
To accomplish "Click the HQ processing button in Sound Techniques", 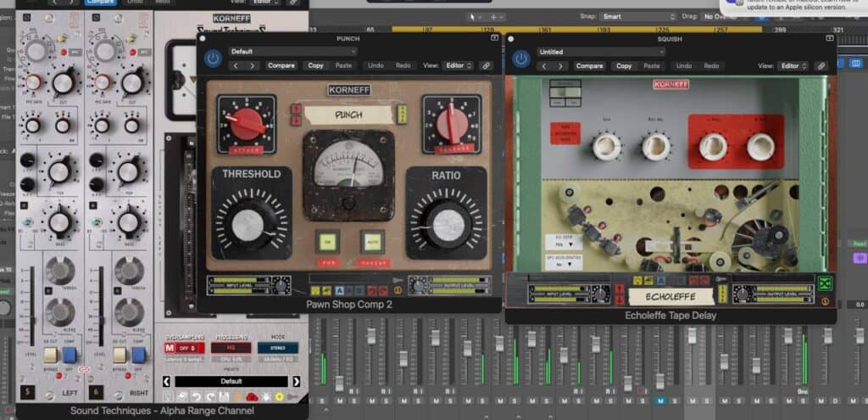I will [231, 348].
